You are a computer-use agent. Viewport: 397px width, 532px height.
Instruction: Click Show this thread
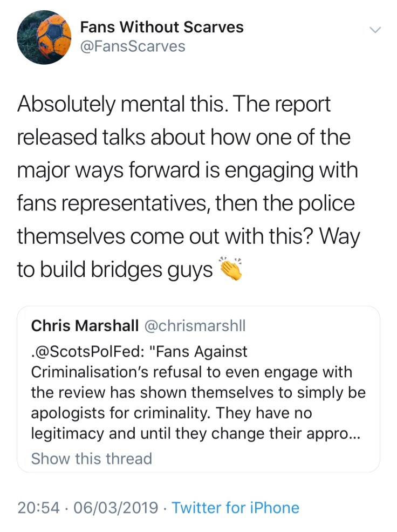92,459
